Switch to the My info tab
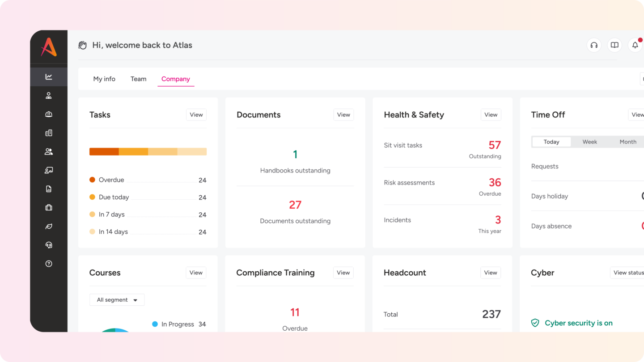Screen dimensions: 644x362 click(x=104, y=79)
